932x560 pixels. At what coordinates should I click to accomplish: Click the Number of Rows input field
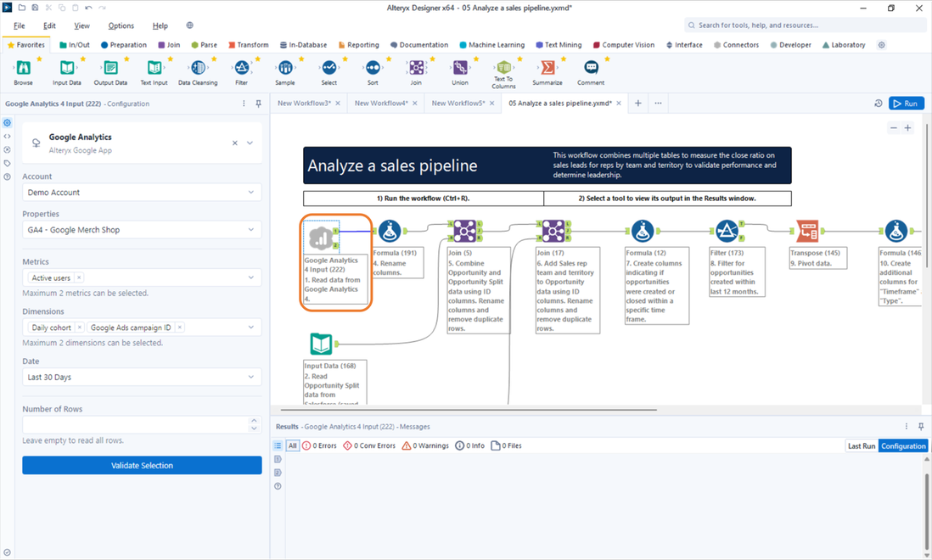tap(136, 424)
